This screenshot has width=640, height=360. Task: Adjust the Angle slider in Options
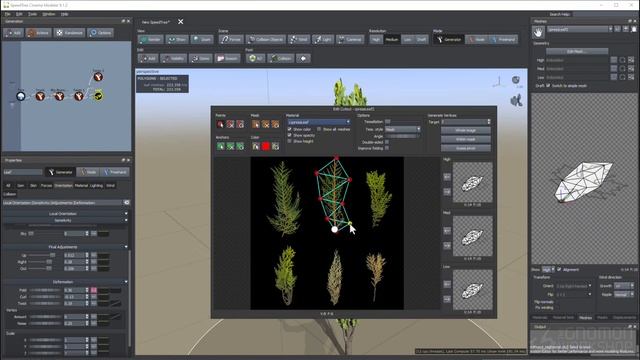(x=402, y=136)
